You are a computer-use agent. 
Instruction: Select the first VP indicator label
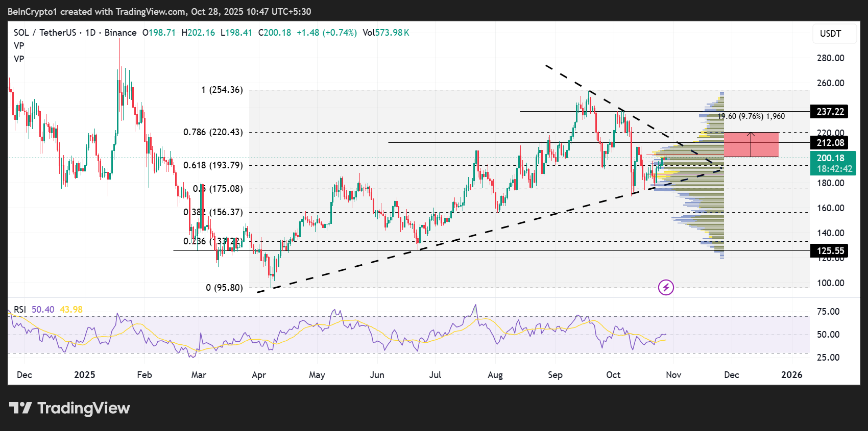coord(19,46)
